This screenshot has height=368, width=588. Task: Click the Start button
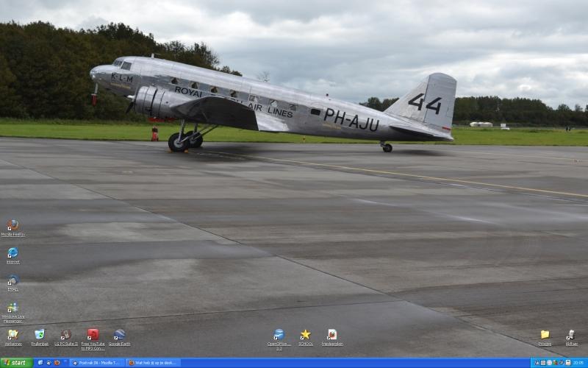pyautogui.click(x=16, y=363)
